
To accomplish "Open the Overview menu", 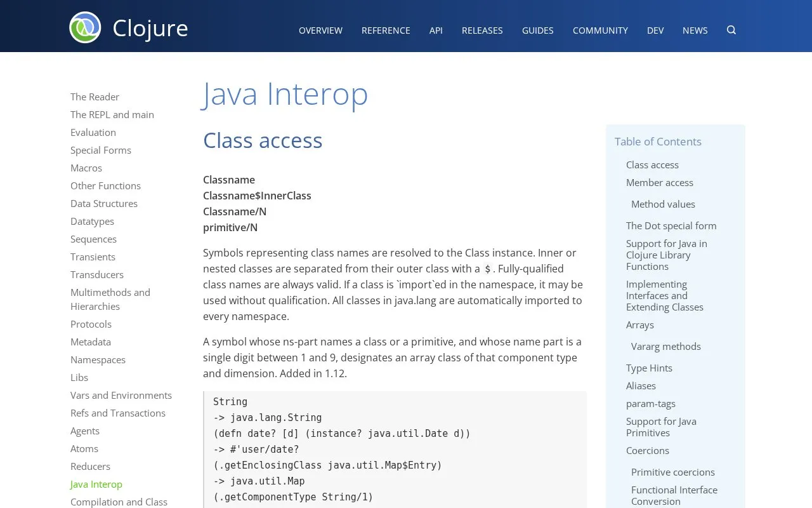I will tap(320, 30).
